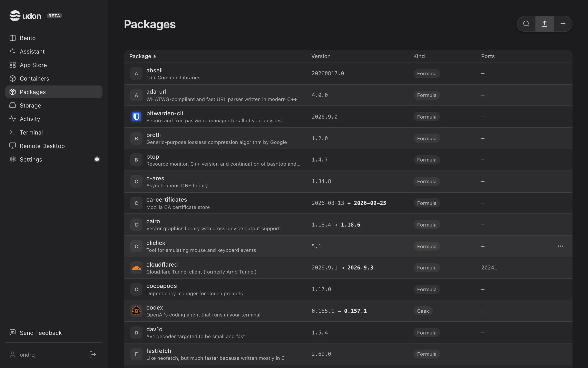588x368 pixels.
Task: Click the Cask badge on codex row
Action: click(423, 311)
